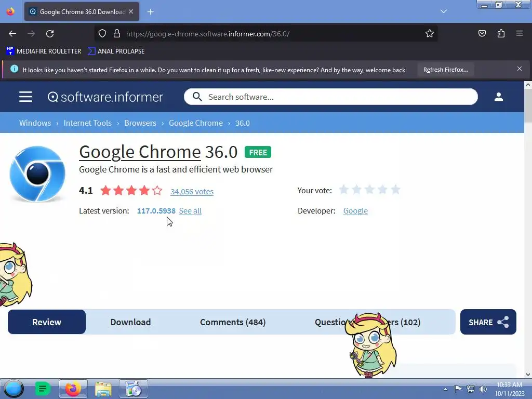Select Firefox in the taskbar

(73, 389)
